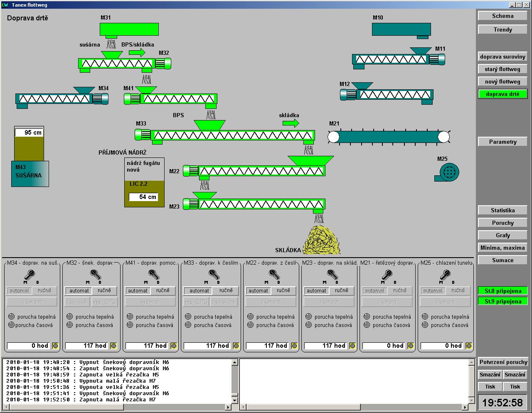
Task: Click the M23 screw conveyor motor
Action: pyautogui.click(x=190, y=204)
